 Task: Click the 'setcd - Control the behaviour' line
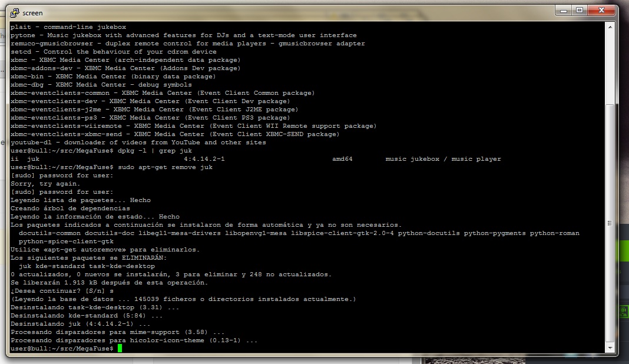click(x=114, y=52)
